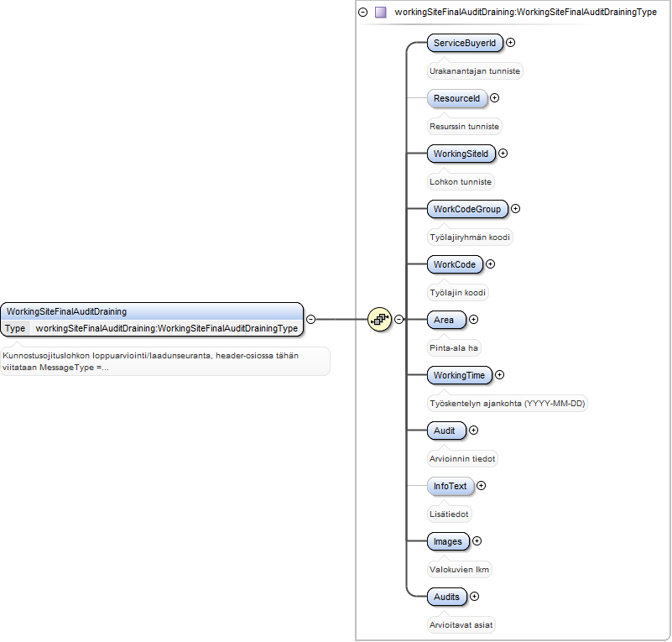Select the Images node
The width and height of the screenshot is (672, 642).
click(x=448, y=541)
